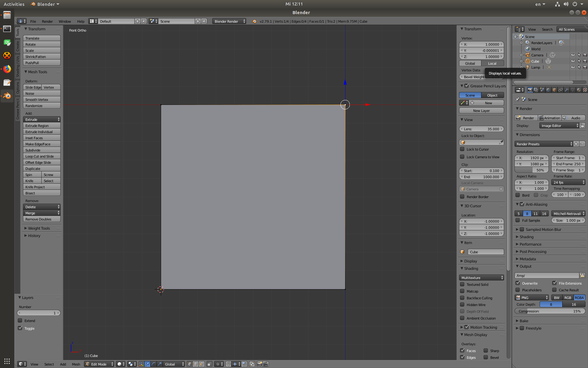Switch to the Grease Pencil tab

18,109
